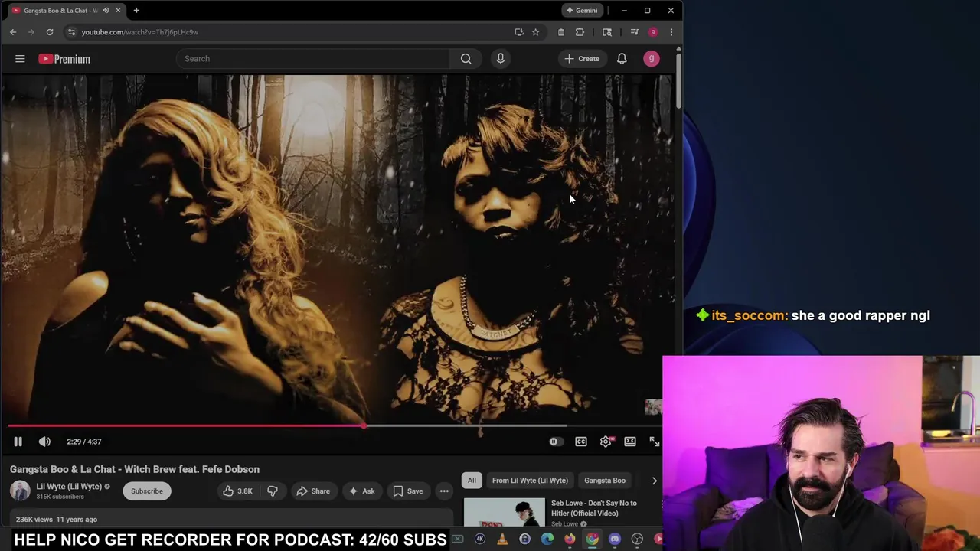The width and height of the screenshot is (980, 551).
Task: Share the Witch Brew video
Action: [312, 491]
